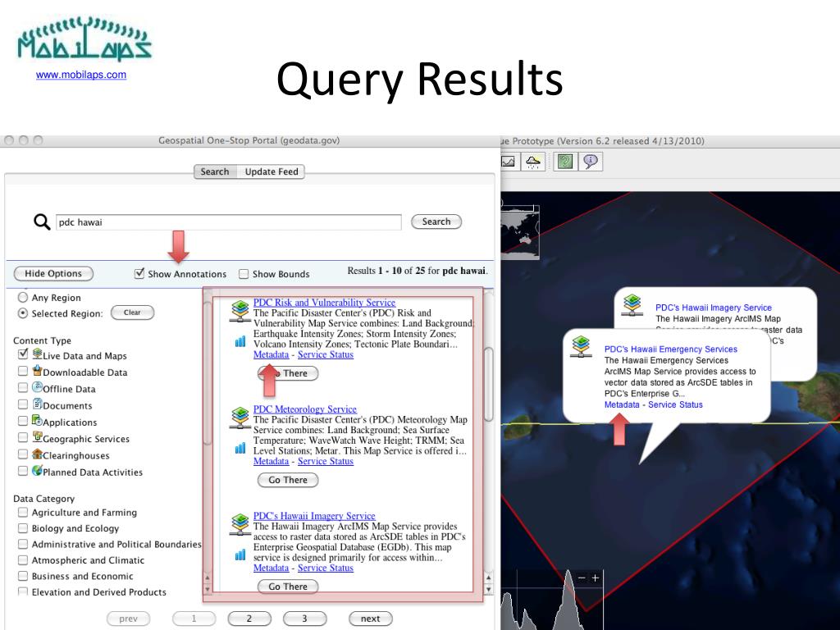Click the Offline Data disc icon
This screenshot has height=630, width=840.
(x=37, y=387)
